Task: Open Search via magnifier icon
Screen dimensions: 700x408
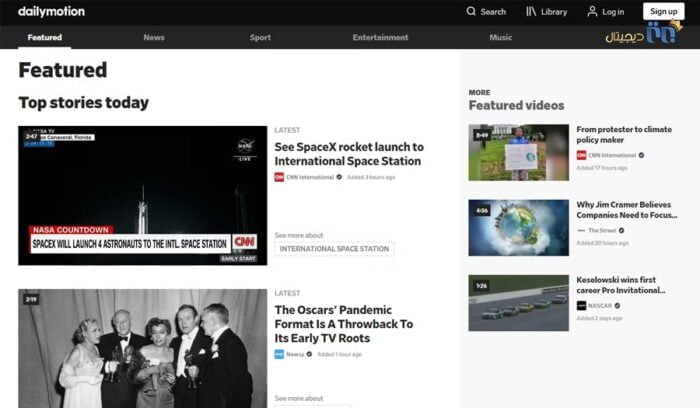Action: [x=471, y=11]
